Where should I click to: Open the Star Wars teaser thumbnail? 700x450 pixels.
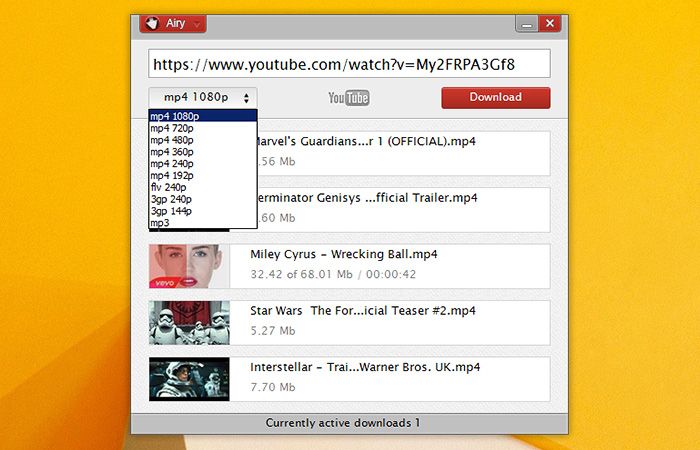click(189, 322)
